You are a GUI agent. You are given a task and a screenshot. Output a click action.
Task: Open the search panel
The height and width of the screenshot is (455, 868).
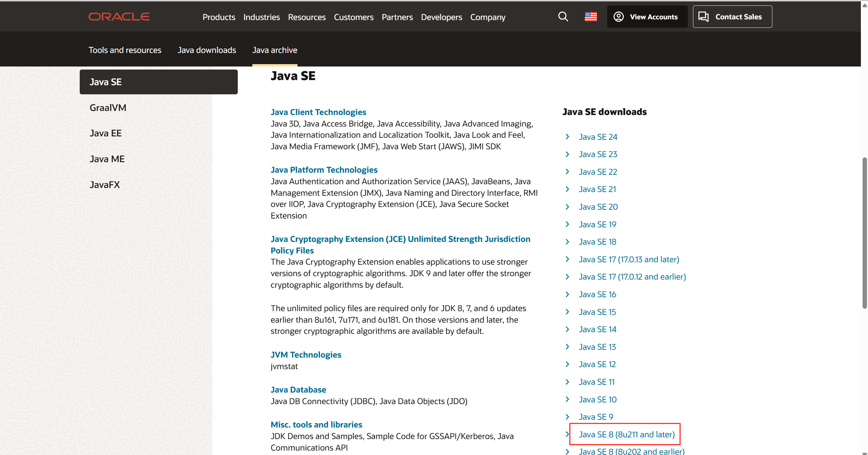tap(563, 16)
